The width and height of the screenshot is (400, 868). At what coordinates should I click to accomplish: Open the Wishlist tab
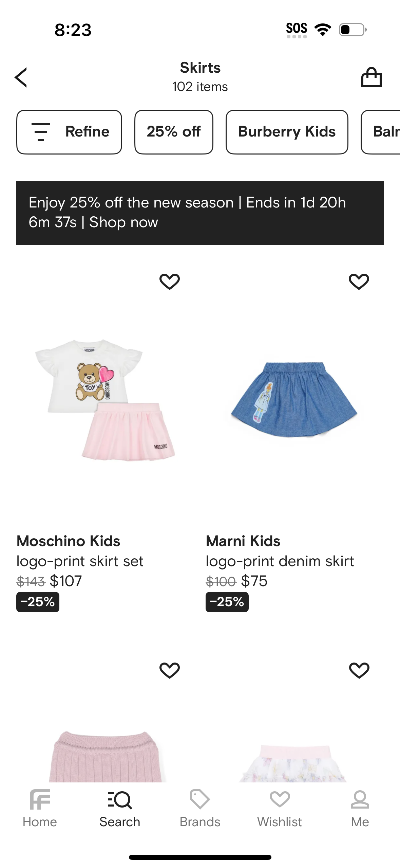point(280,808)
